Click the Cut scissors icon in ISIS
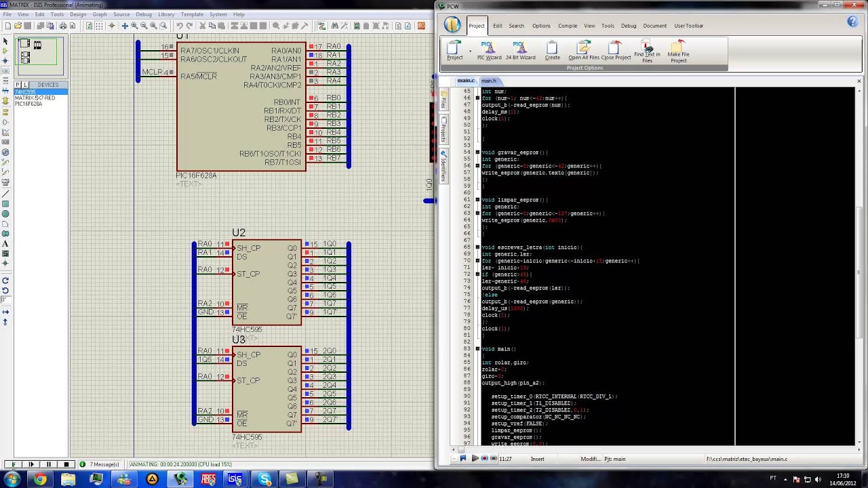The height and width of the screenshot is (488, 868). coord(202,26)
